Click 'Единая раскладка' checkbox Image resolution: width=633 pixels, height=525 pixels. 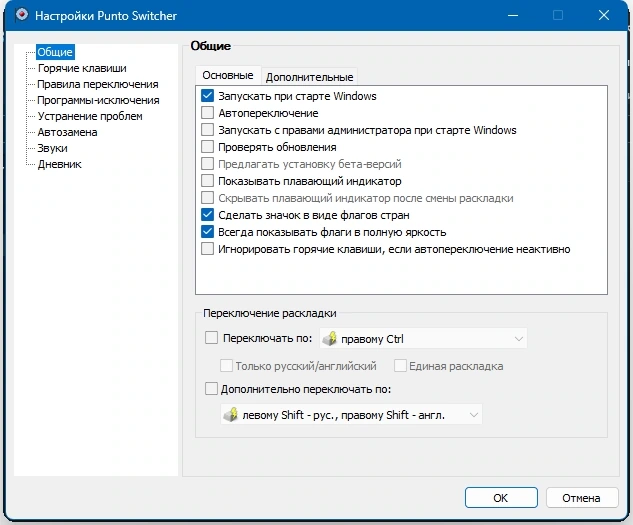click(x=400, y=366)
